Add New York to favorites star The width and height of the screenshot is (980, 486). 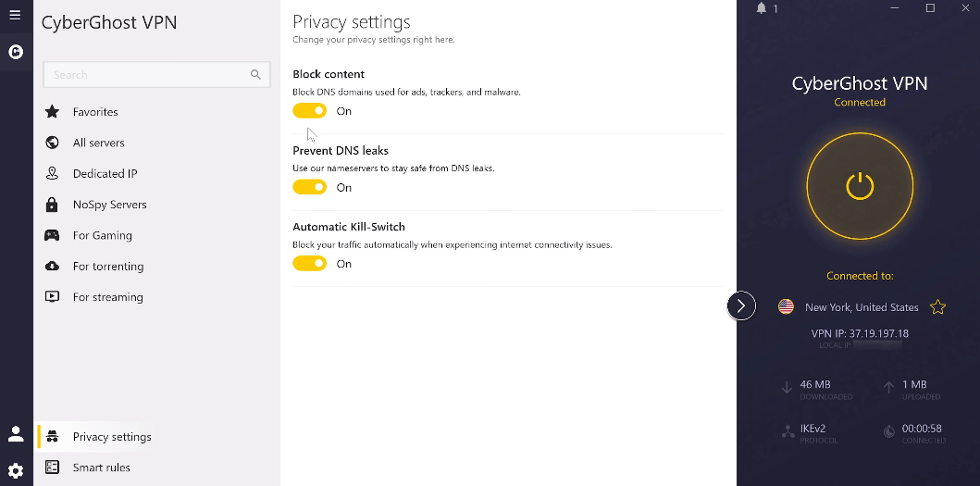pyautogui.click(x=937, y=307)
